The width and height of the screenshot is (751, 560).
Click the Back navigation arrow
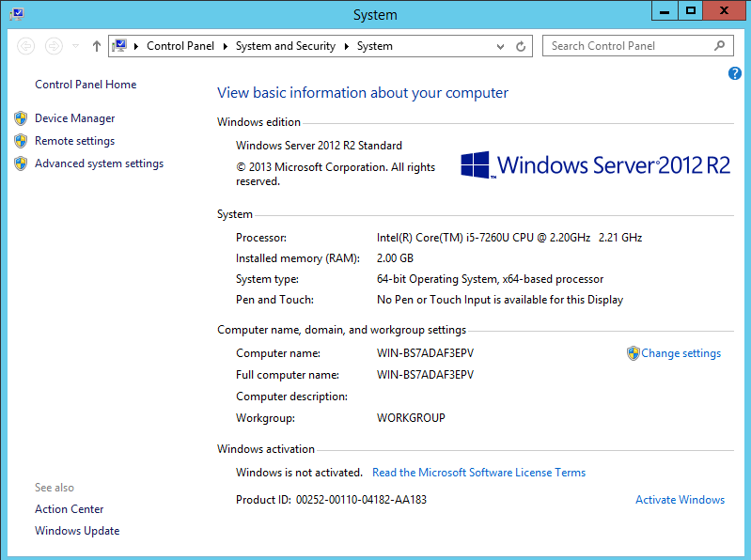[x=26, y=46]
